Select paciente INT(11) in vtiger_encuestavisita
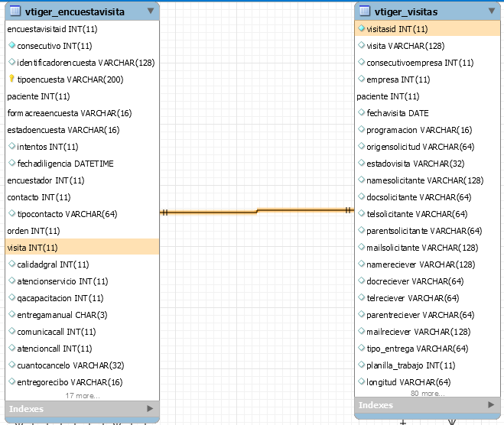 (82, 96)
